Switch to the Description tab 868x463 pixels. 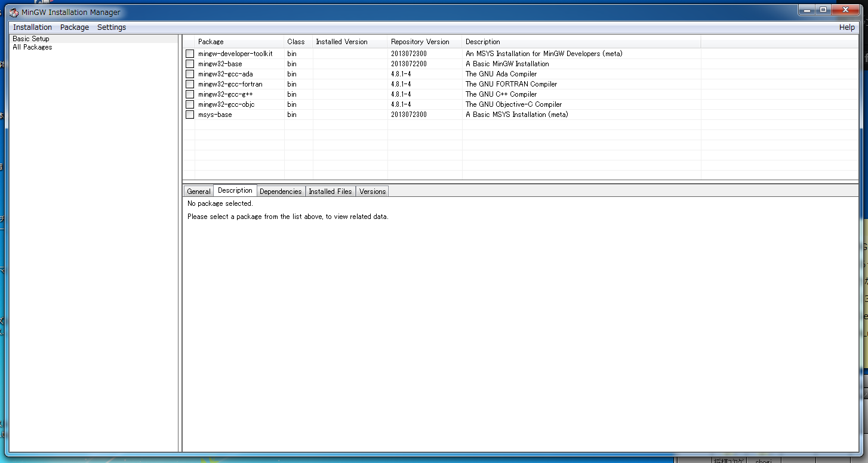point(235,190)
